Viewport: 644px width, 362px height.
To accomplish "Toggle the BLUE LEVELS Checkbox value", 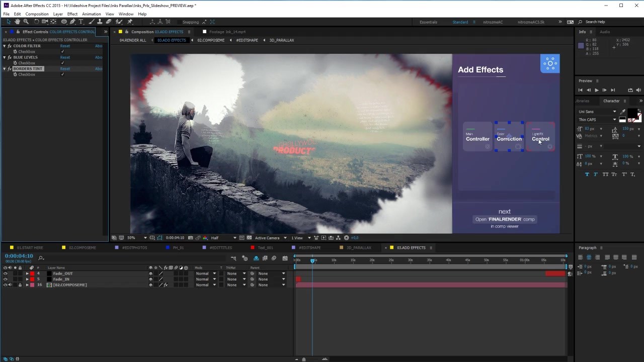I will click(62, 63).
